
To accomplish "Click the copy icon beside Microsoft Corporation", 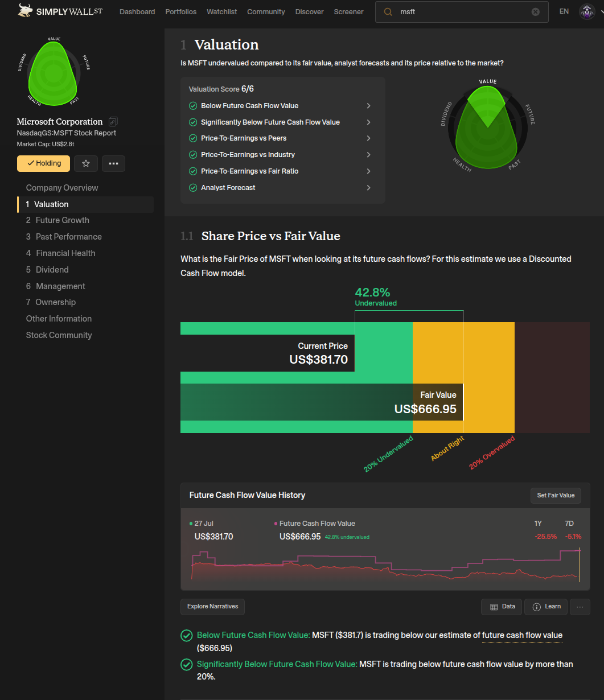I will (x=113, y=122).
